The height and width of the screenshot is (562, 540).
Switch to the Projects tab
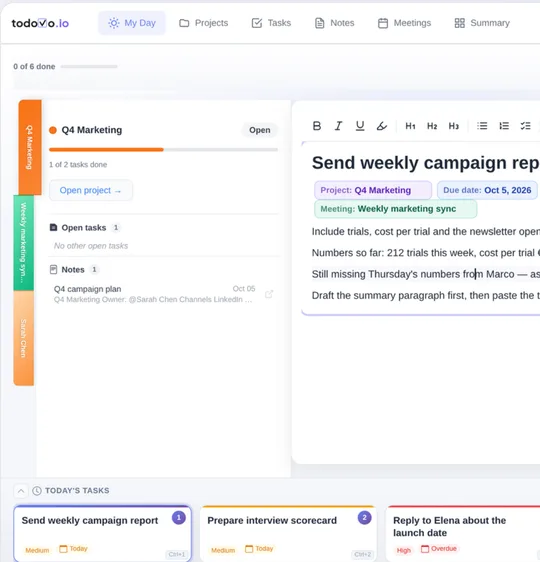tap(204, 23)
